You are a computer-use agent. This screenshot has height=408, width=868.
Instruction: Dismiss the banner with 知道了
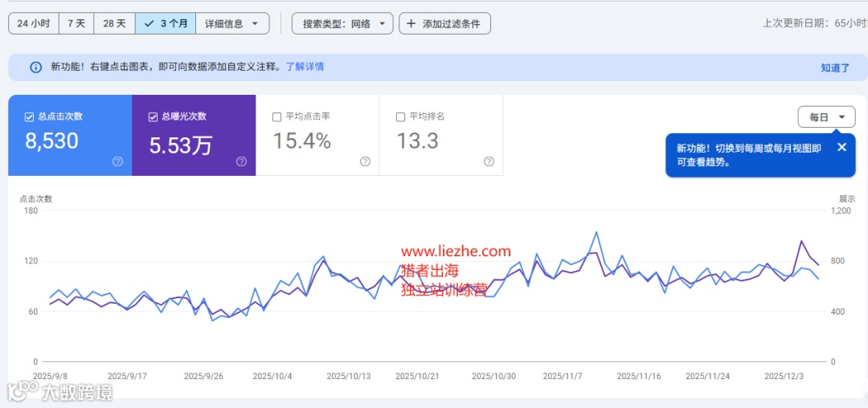pyautogui.click(x=835, y=68)
